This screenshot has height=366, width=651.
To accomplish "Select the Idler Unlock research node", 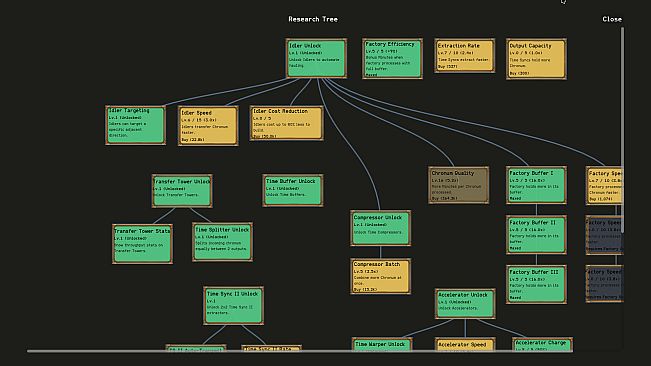I will coord(316,58).
